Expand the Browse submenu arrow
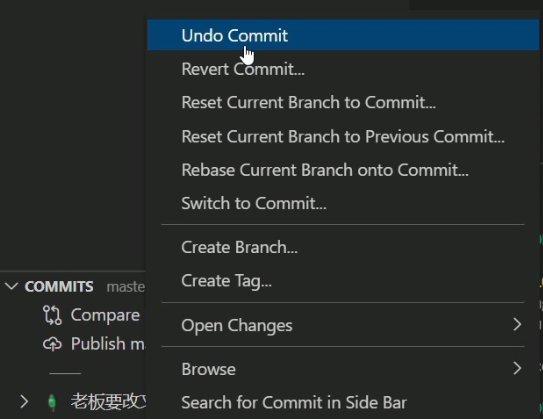The height and width of the screenshot is (419, 543). (517, 368)
